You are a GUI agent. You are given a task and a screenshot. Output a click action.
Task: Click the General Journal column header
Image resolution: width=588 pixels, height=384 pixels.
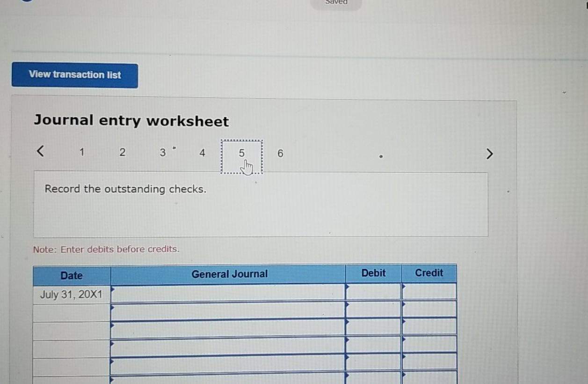click(228, 274)
